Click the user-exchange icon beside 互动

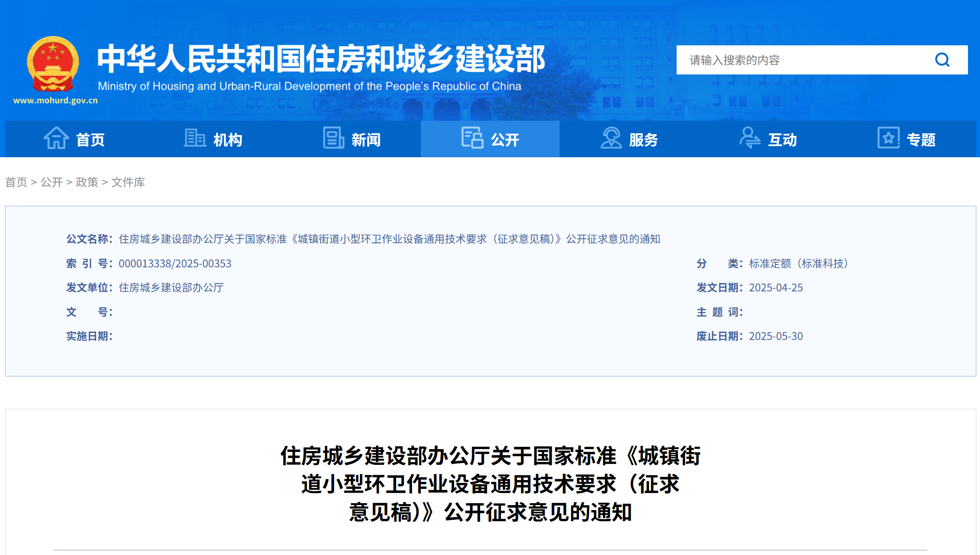tap(750, 138)
